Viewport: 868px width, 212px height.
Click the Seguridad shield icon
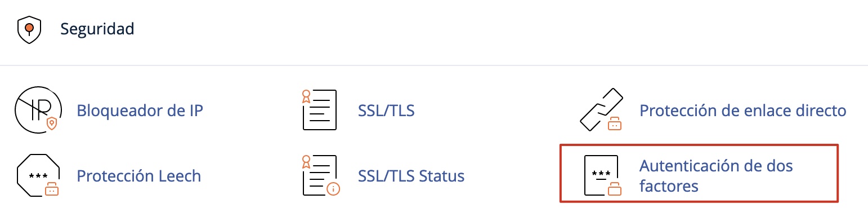[29, 29]
